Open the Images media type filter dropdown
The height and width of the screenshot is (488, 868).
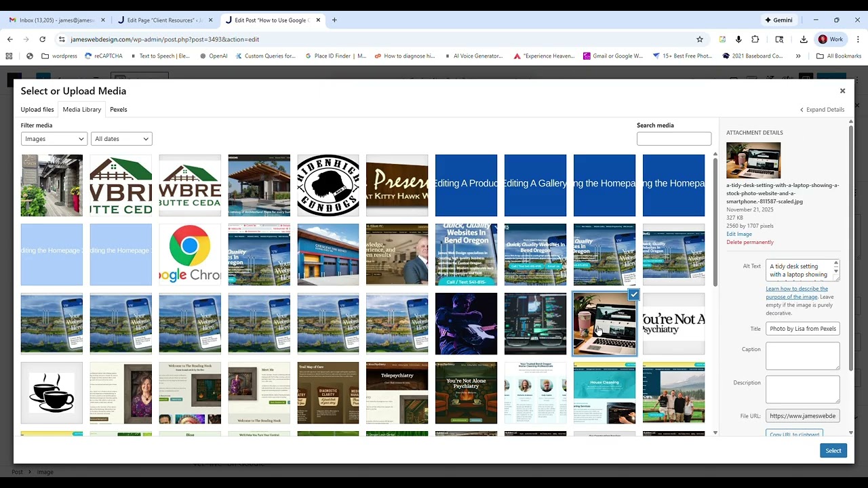pos(54,139)
